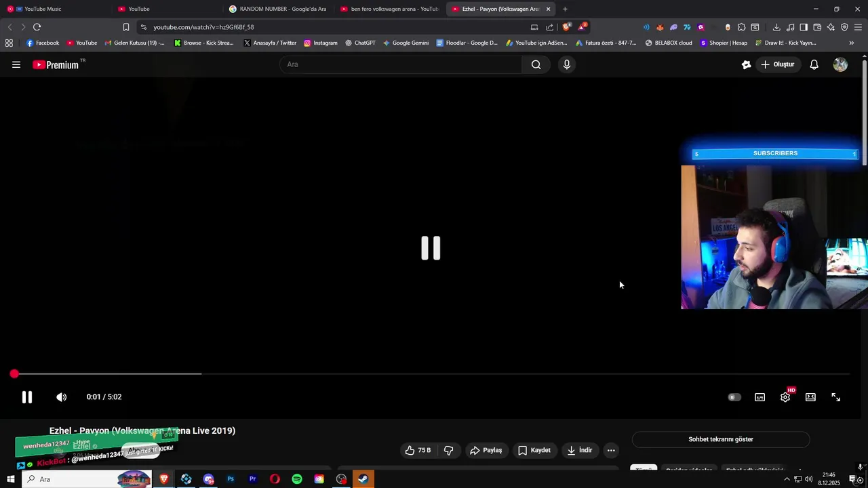This screenshot has width=868, height=488.
Task: Open the YouTube hamburger guide menu
Action: pyautogui.click(x=16, y=64)
